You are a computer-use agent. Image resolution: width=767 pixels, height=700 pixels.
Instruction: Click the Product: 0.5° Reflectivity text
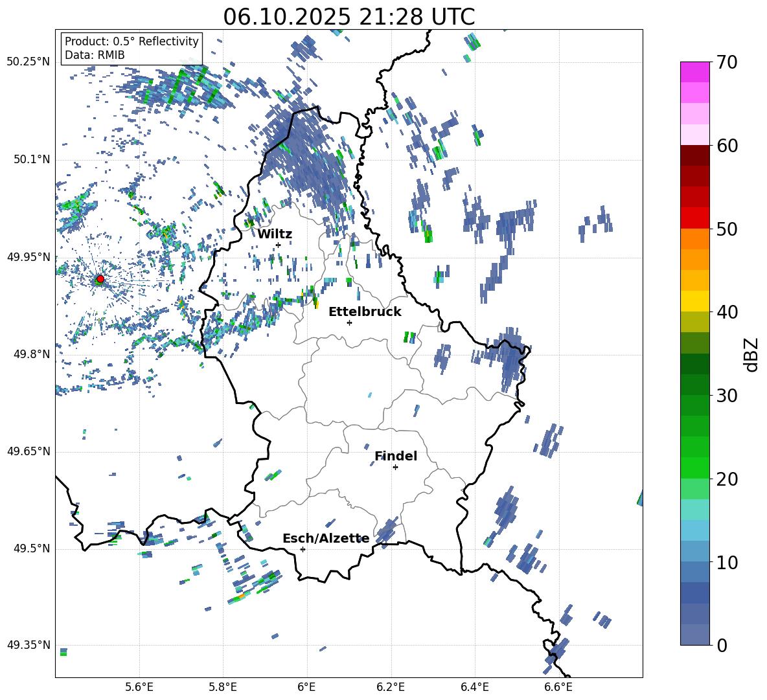click(x=132, y=41)
